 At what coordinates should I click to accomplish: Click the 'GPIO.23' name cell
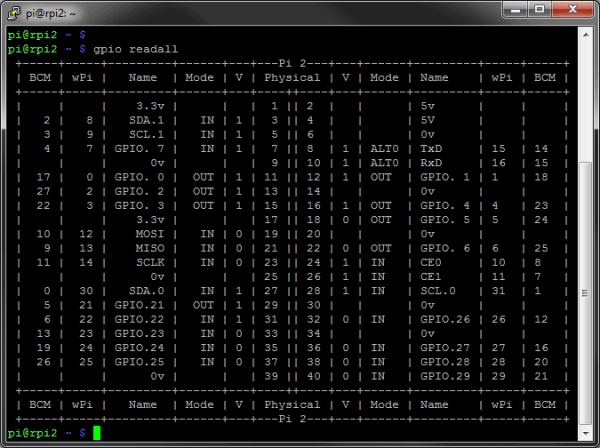(139, 334)
